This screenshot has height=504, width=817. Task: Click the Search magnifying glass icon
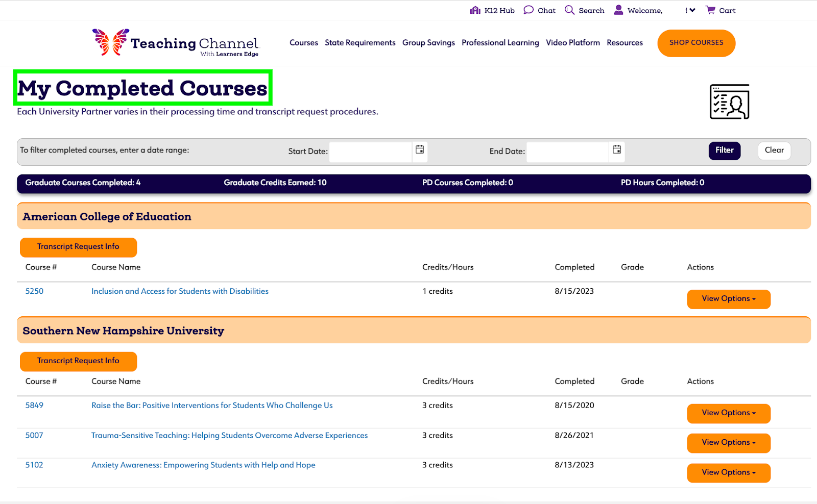[569, 10]
